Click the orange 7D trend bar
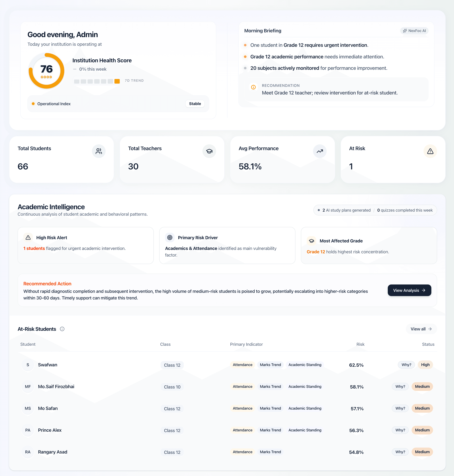The image size is (454, 476). pos(117,81)
